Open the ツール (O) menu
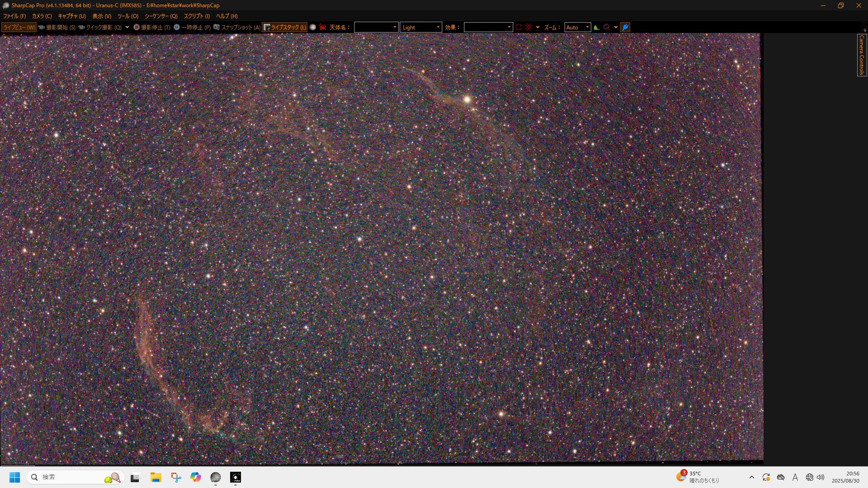 (128, 16)
